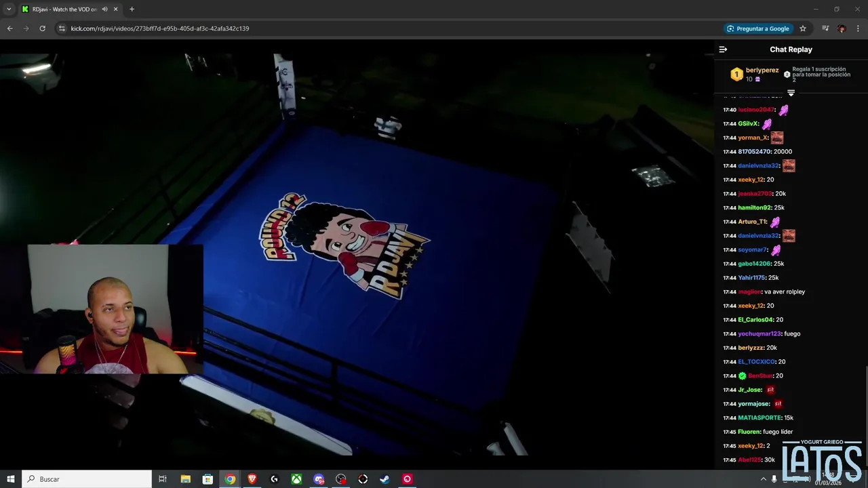Click maglion's message 'va aver rolpley'
Screen dimensions: 868x488
pyautogui.click(x=783, y=292)
